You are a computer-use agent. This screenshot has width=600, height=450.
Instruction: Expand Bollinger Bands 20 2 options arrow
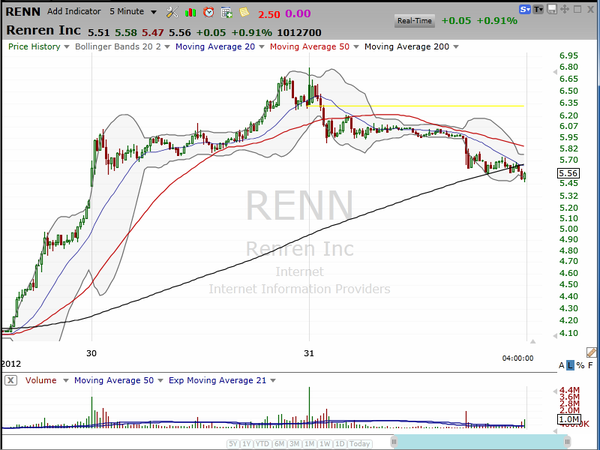167,47
